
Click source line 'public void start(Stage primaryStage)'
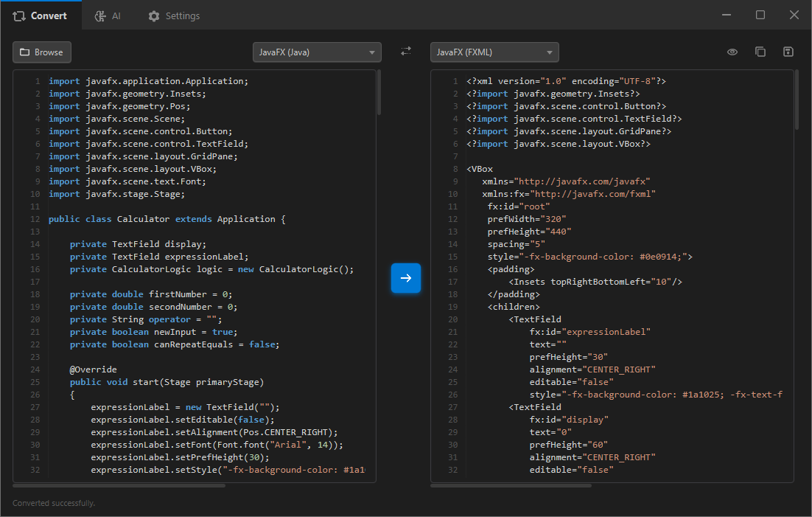click(x=167, y=382)
